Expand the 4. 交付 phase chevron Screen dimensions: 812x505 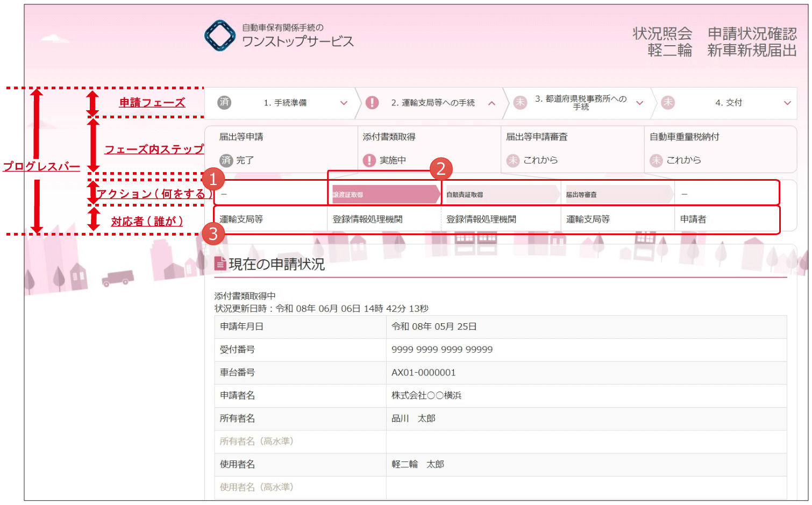tap(787, 103)
